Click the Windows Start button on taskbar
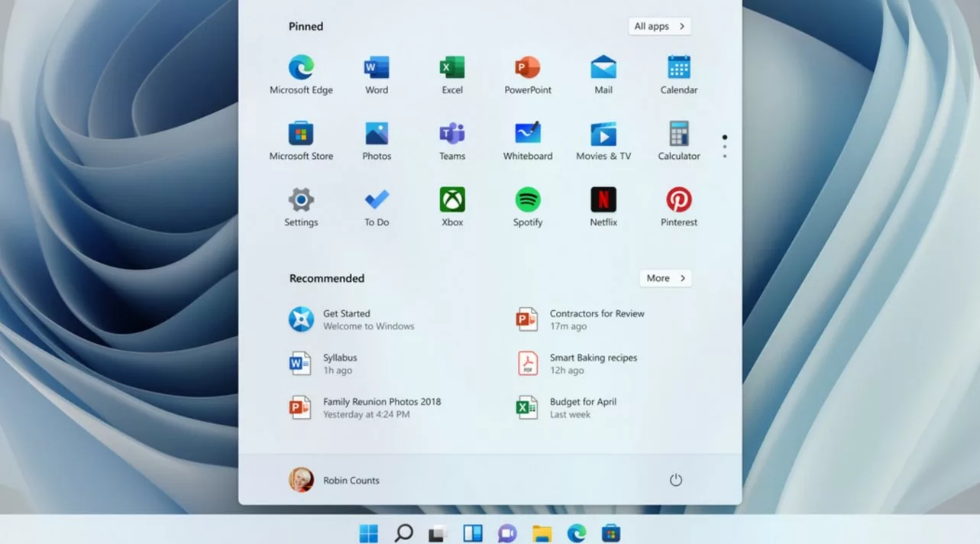This screenshot has width=980, height=544. pyautogui.click(x=368, y=533)
